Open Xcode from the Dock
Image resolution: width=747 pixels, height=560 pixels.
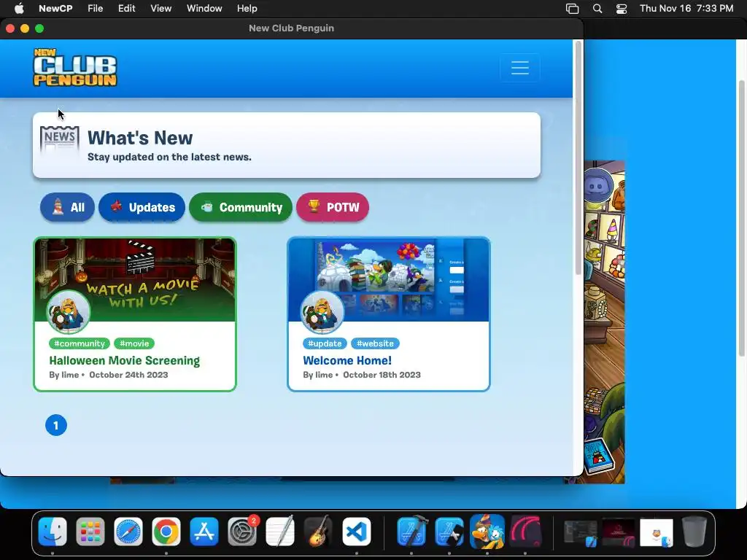411,532
